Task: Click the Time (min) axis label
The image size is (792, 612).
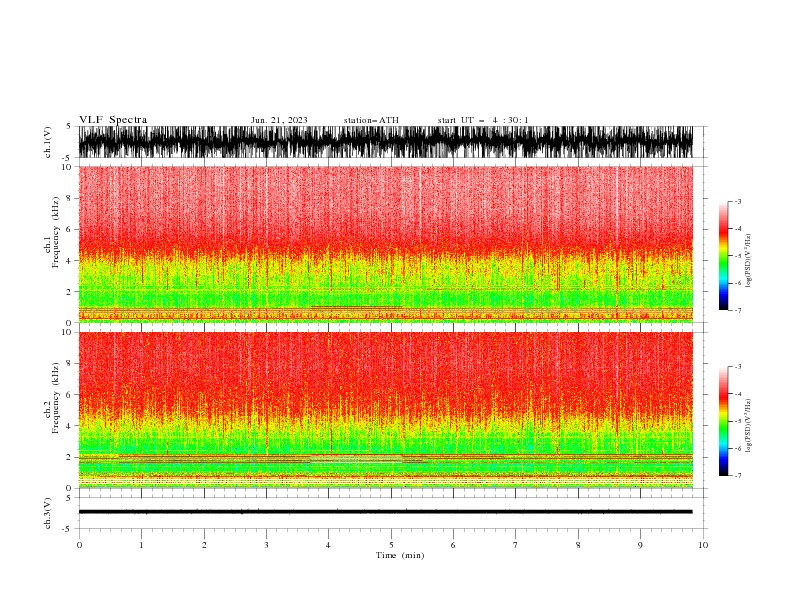Action: point(400,555)
